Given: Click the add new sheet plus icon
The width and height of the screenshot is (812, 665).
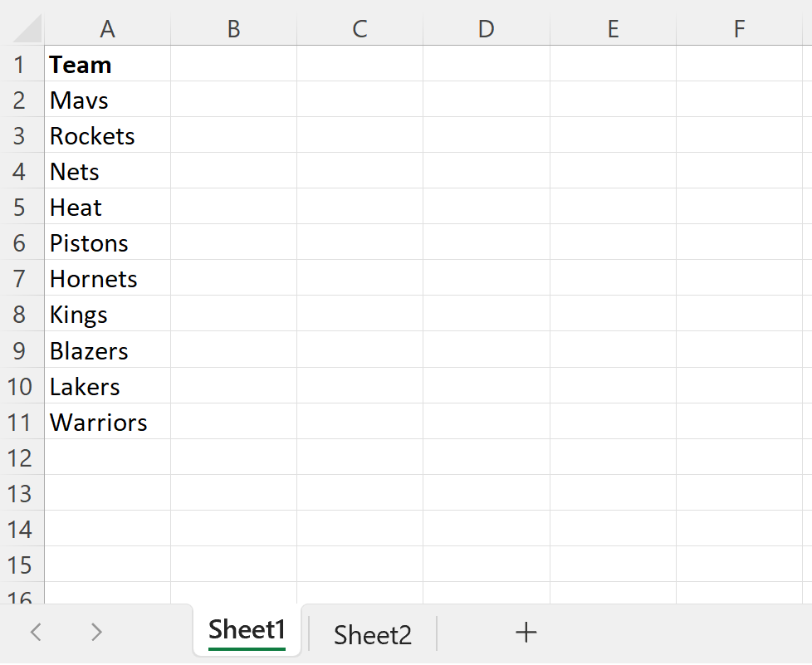Looking at the screenshot, I should pos(526,633).
